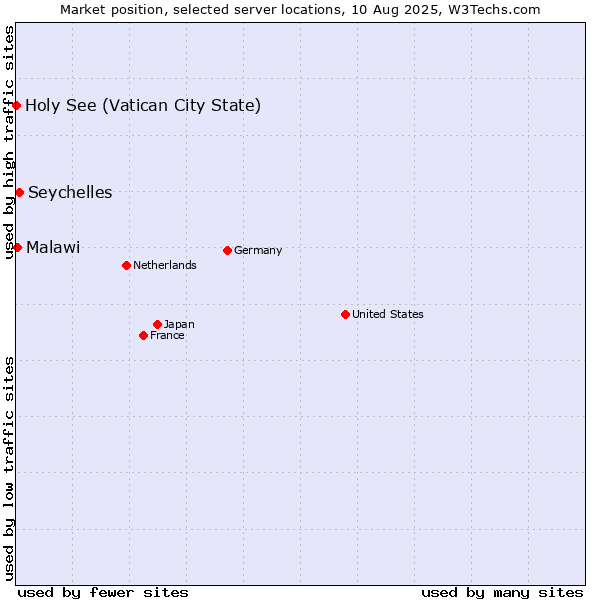Click the France red data marker
Image resolution: width=600 pixels, height=600 pixels.
[x=143, y=336]
